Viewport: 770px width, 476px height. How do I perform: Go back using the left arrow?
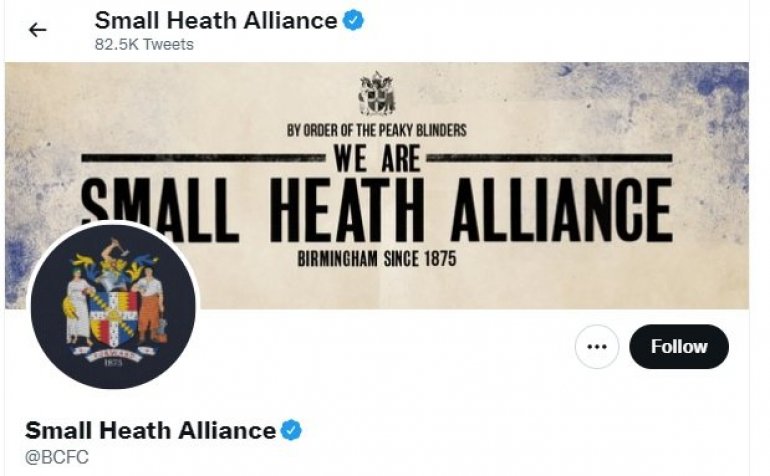pyautogui.click(x=37, y=30)
